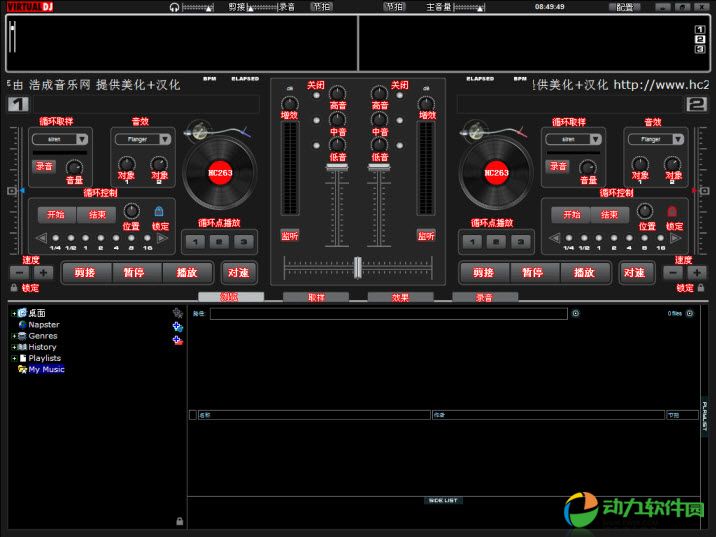Click the padlock icon at browser panel bottom
Viewport: 716px width, 537px height.
(179, 521)
